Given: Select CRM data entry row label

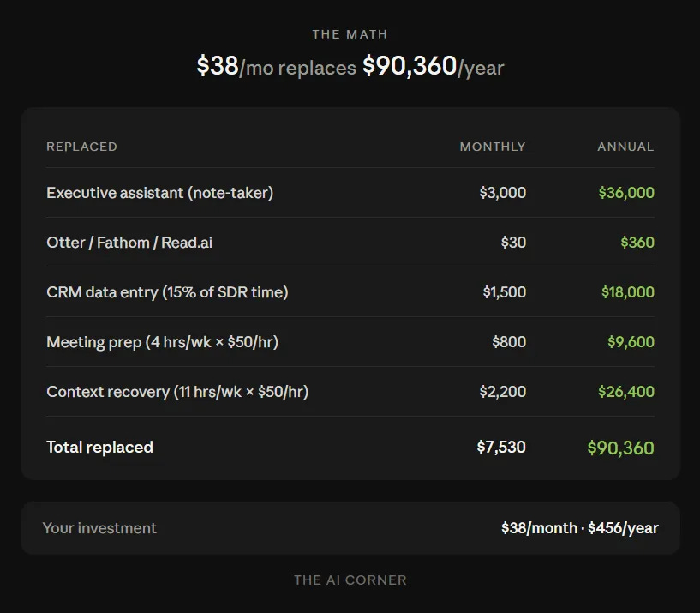Looking at the screenshot, I should coord(167,292).
